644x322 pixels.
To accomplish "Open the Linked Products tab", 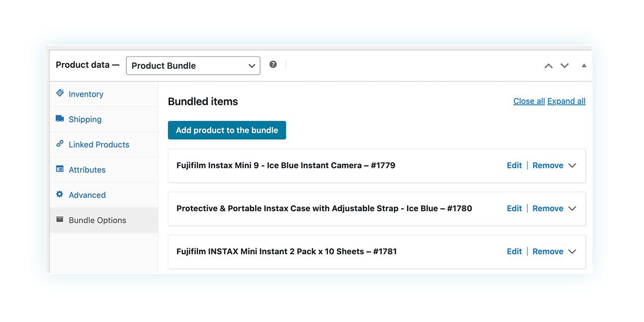I will (x=104, y=144).
